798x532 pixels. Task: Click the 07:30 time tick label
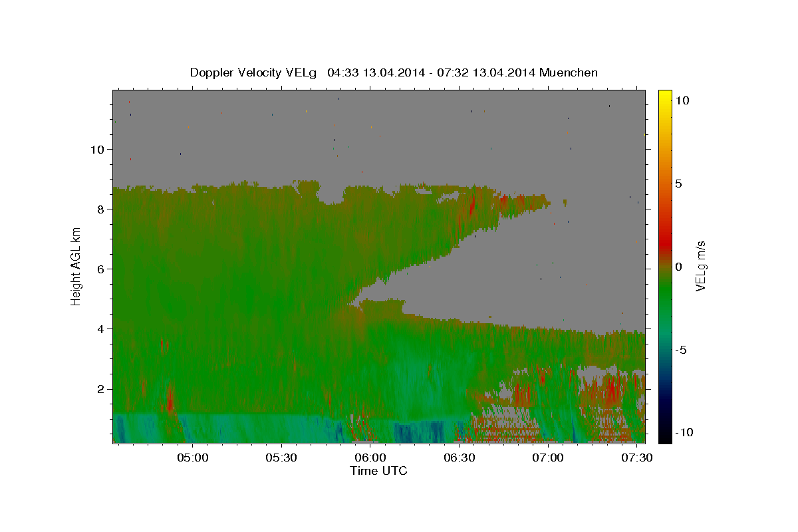click(636, 458)
